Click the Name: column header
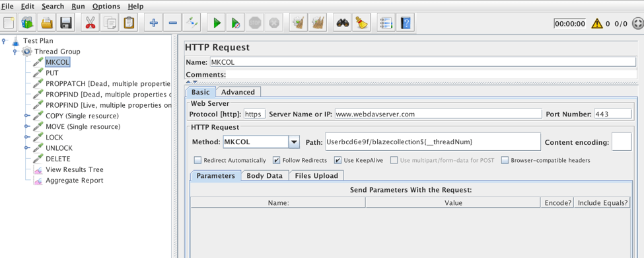The image size is (644, 258). point(278,202)
